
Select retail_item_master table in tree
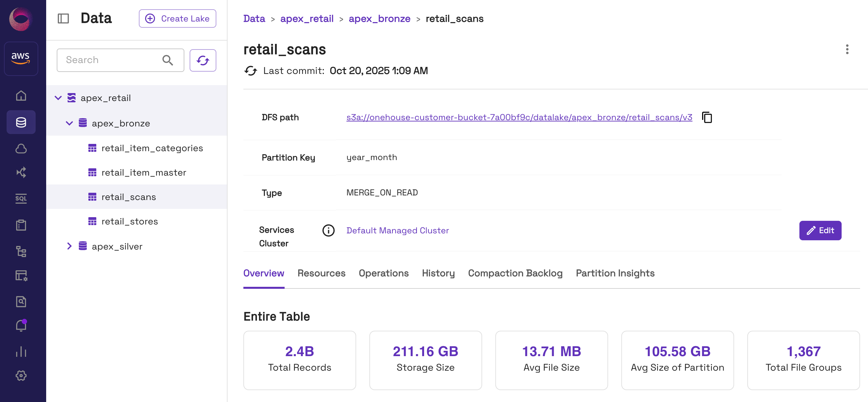tap(143, 173)
